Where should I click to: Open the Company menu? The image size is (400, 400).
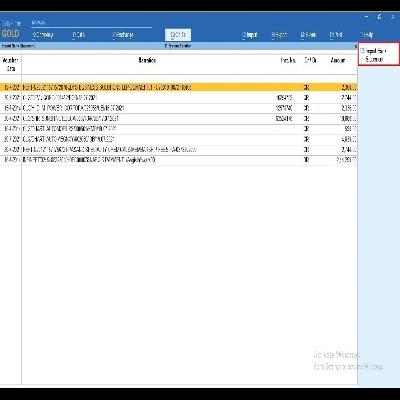[43, 35]
